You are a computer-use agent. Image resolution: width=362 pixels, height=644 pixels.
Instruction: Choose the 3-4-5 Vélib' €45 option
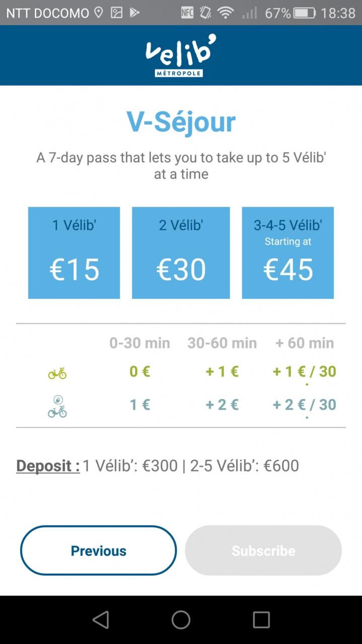[287, 253]
